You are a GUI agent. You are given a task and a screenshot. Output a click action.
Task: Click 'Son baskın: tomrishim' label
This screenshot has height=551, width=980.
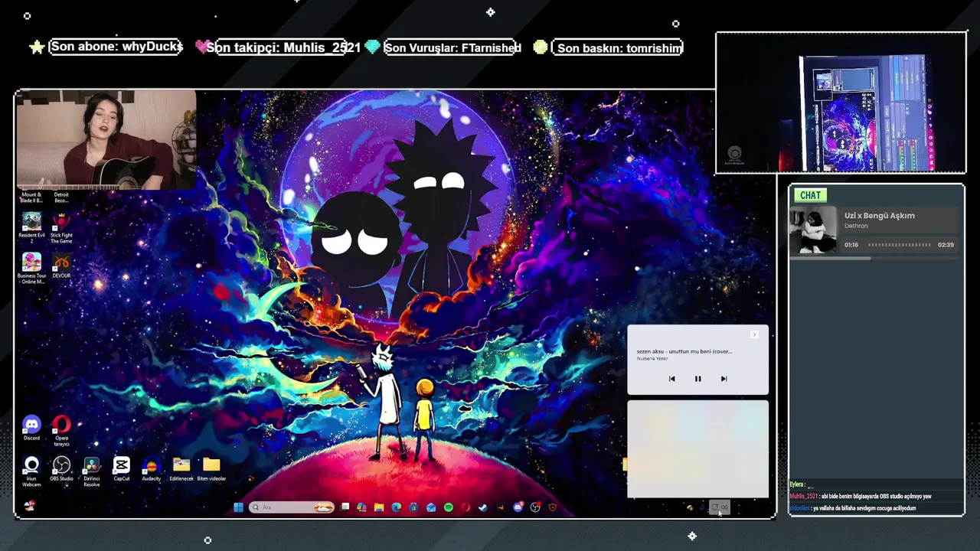619,47
